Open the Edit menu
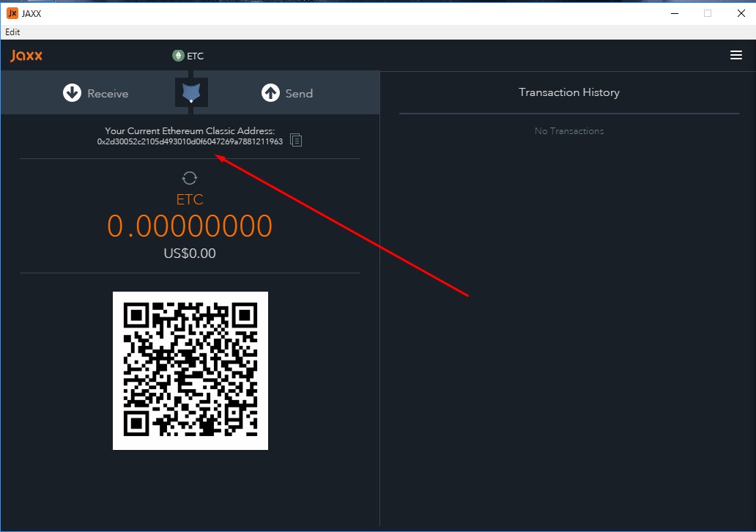The image size is (756, 532). click(x=12, y=32)
